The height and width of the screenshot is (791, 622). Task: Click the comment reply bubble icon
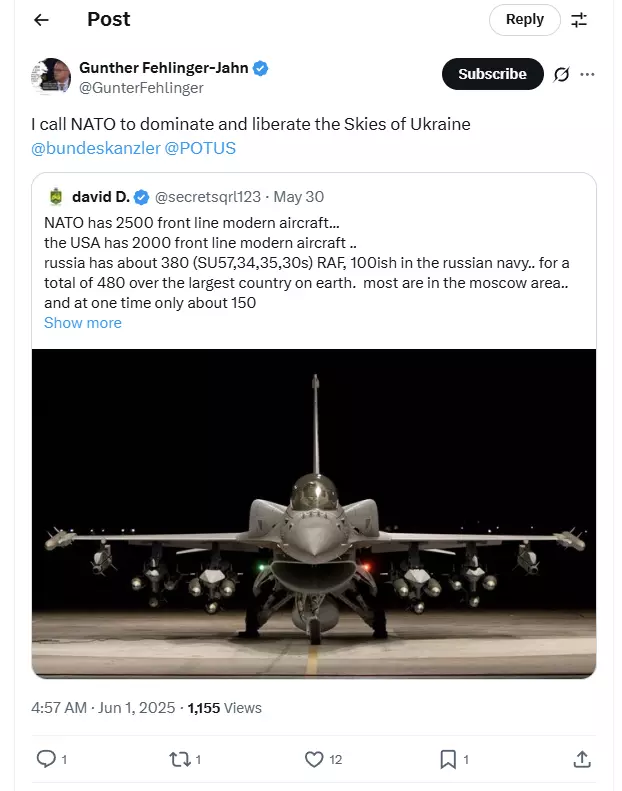click(x=46, y=759)
